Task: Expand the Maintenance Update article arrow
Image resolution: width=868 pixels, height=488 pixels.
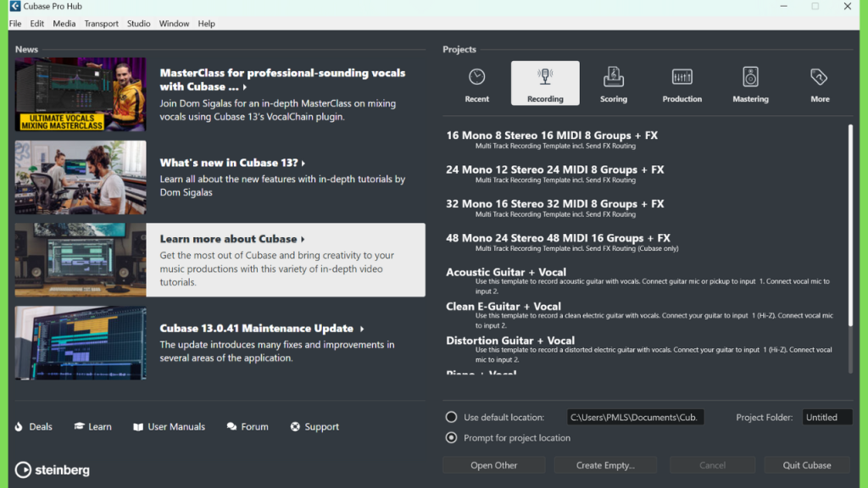Action: click(x=362, y=329)
